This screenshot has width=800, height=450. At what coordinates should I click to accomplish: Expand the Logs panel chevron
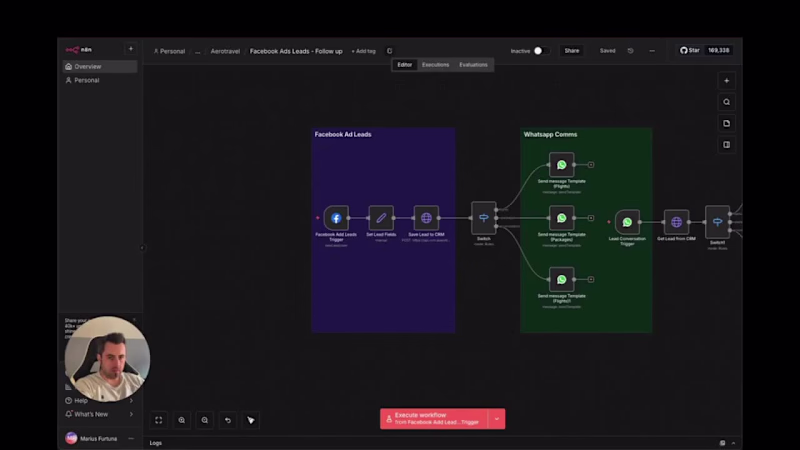[x=734, y=443]
